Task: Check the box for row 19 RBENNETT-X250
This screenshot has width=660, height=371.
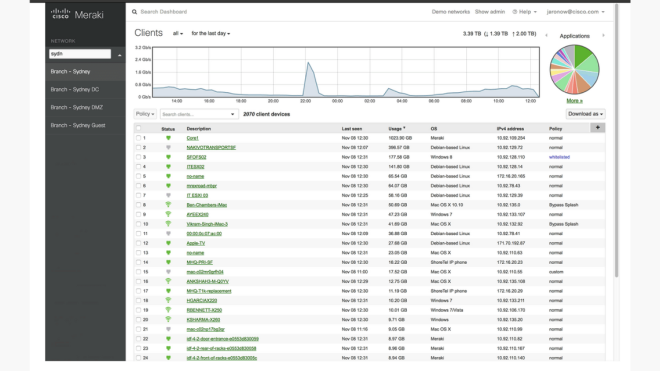Action: click(x=138, y=310)
